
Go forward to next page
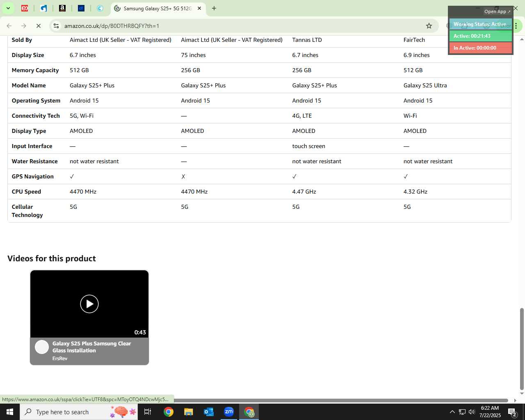[x=24, y=26]
